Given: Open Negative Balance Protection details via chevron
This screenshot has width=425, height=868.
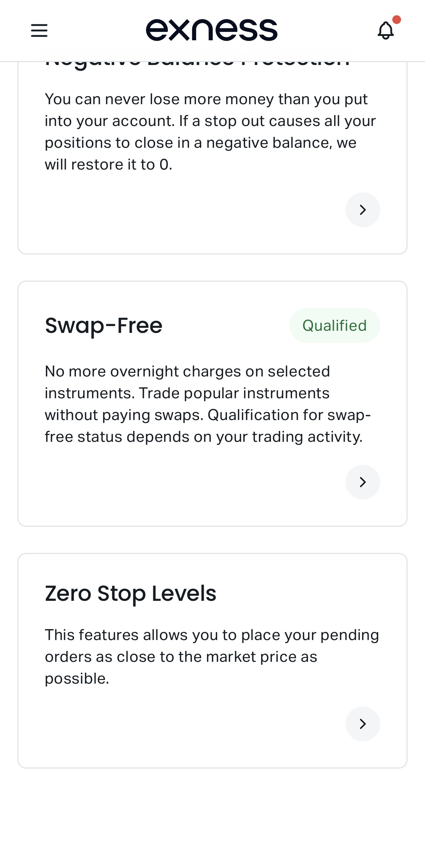Looking at the screenshot, I should click(363, 210).
